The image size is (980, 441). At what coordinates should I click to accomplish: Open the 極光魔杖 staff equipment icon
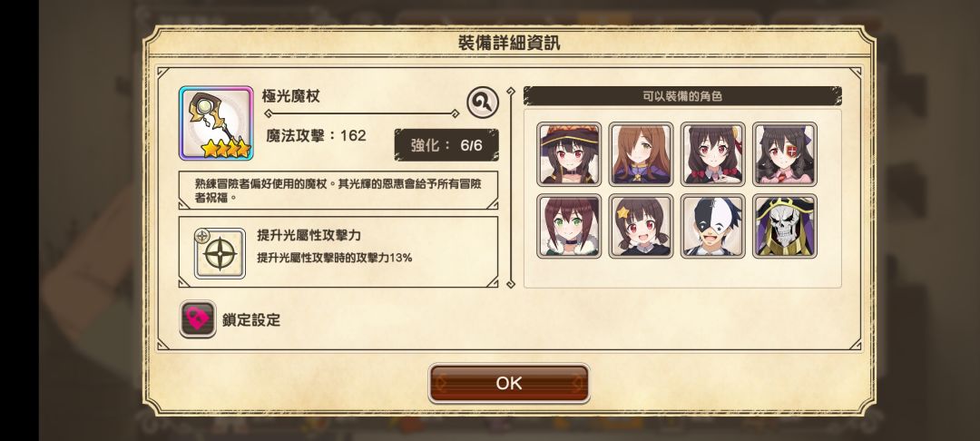(x=216, y=123)
